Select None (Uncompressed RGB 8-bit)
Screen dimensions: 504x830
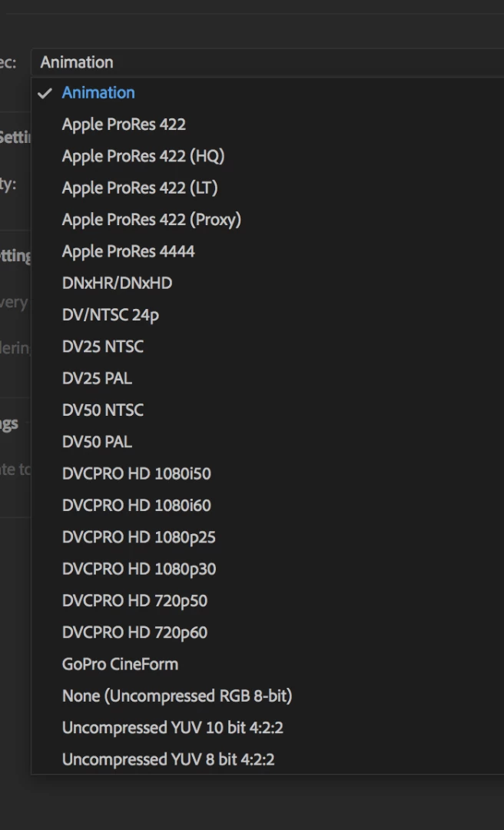(x=267, y=696)
